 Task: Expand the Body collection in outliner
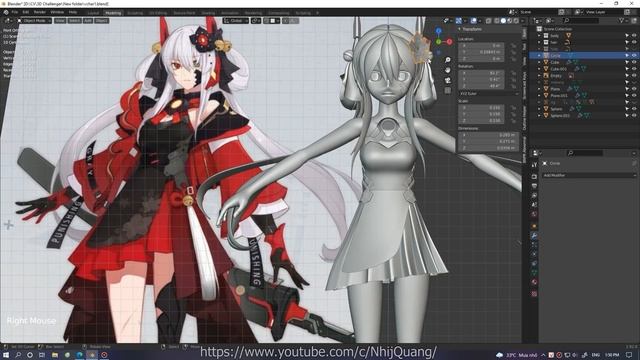click(x=539, y=36)
